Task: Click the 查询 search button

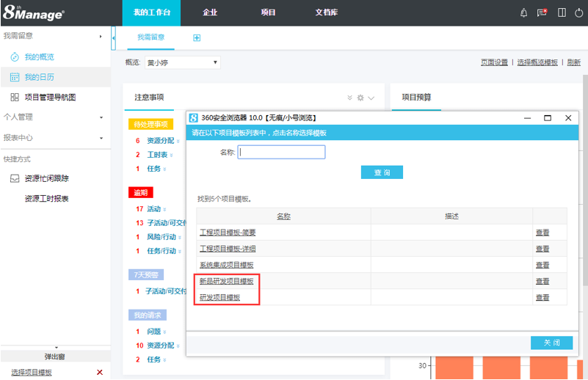Action: 382,172
